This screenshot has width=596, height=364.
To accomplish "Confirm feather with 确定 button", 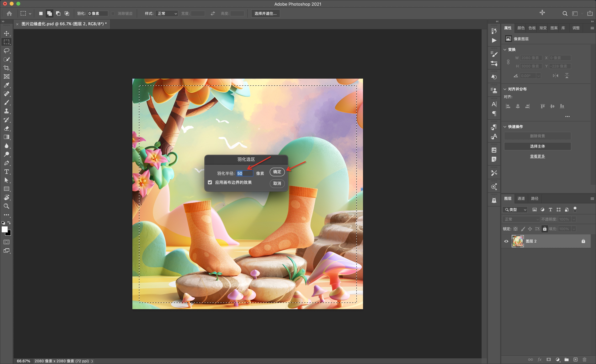I will click(277, 172).
